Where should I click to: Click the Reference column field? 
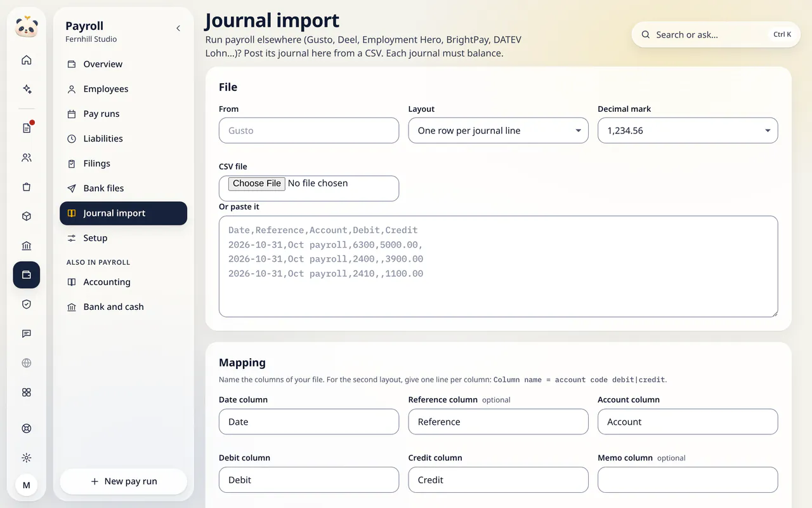click(x=498, y=422)
